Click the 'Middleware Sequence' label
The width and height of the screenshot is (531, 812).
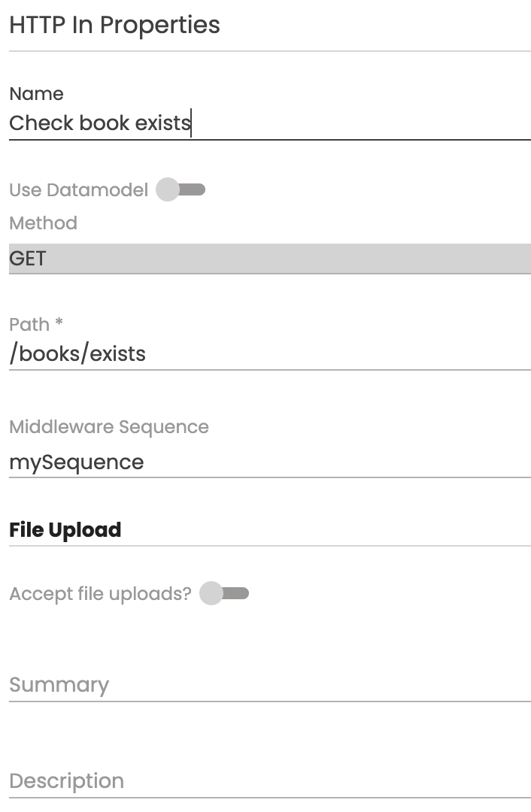click(x=108, y=427)
